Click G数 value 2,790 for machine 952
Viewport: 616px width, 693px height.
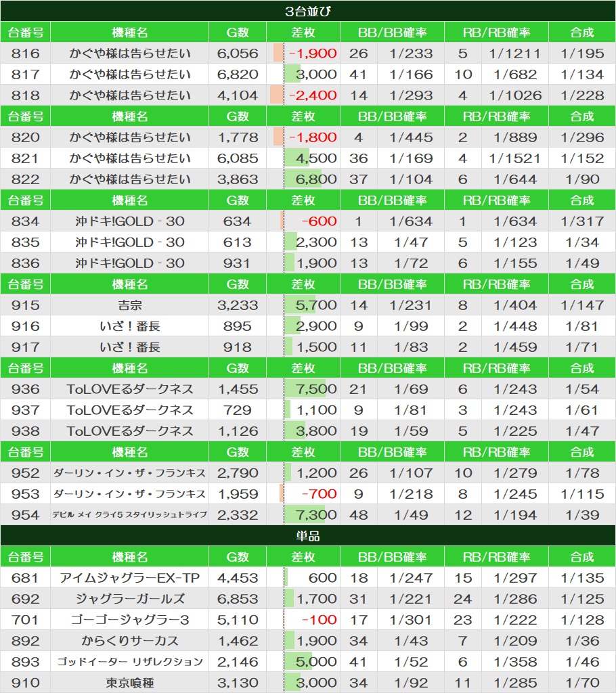pyautogui.click(x=238, y=473)
